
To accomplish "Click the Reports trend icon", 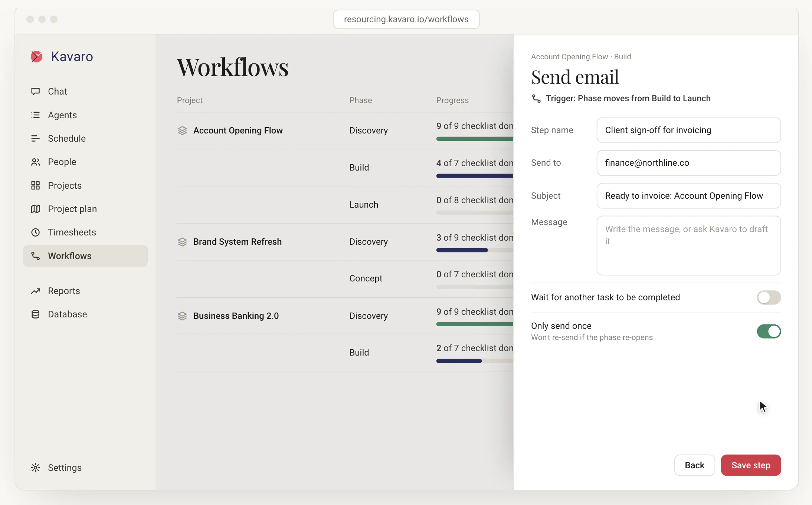I will pos(36,291).
